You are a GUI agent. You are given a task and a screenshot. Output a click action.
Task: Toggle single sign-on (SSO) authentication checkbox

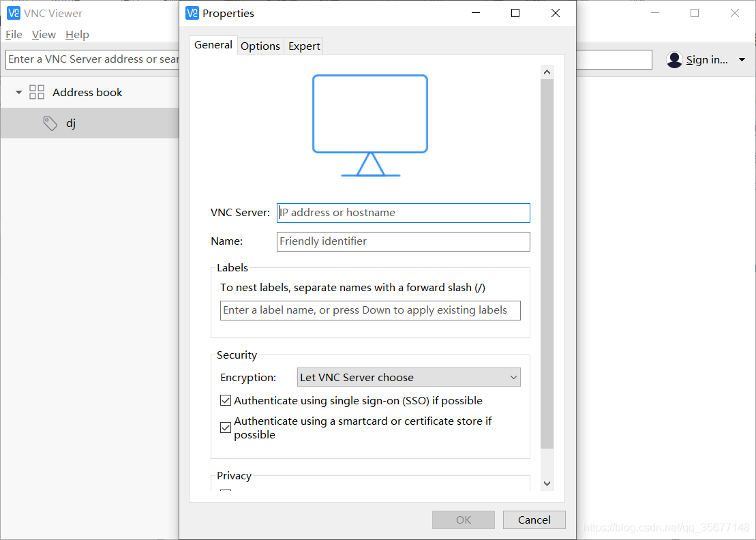click(x=226, y=400)
